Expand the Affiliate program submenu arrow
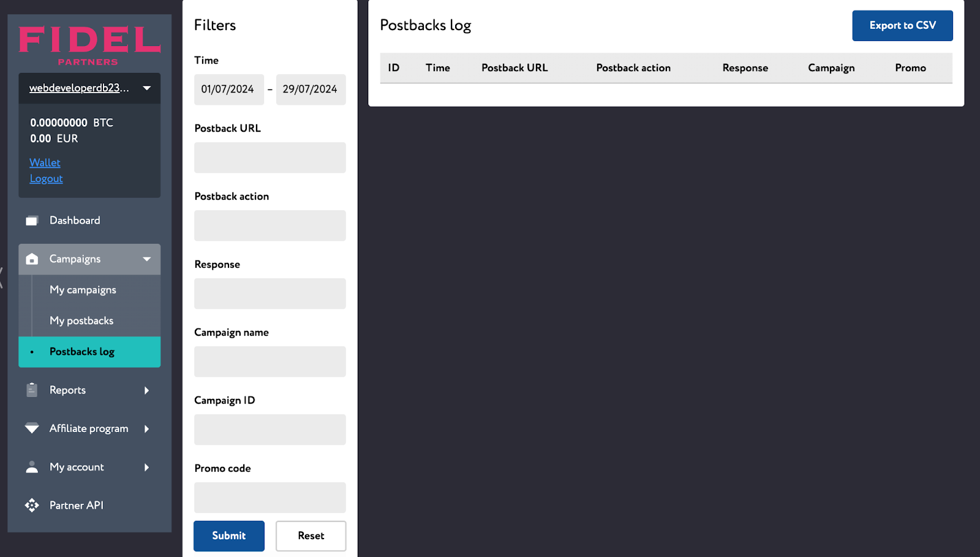980x557 pixels. tap(146, 429)
